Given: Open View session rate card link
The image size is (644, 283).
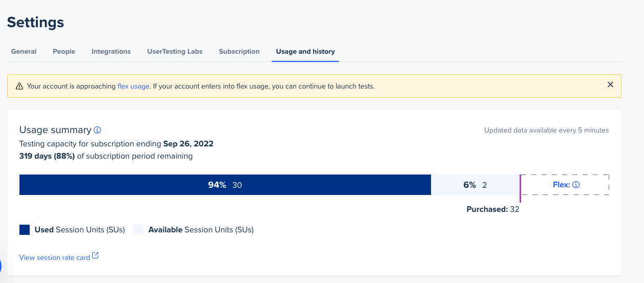Looking at the screenshot, I should point(55,257).
